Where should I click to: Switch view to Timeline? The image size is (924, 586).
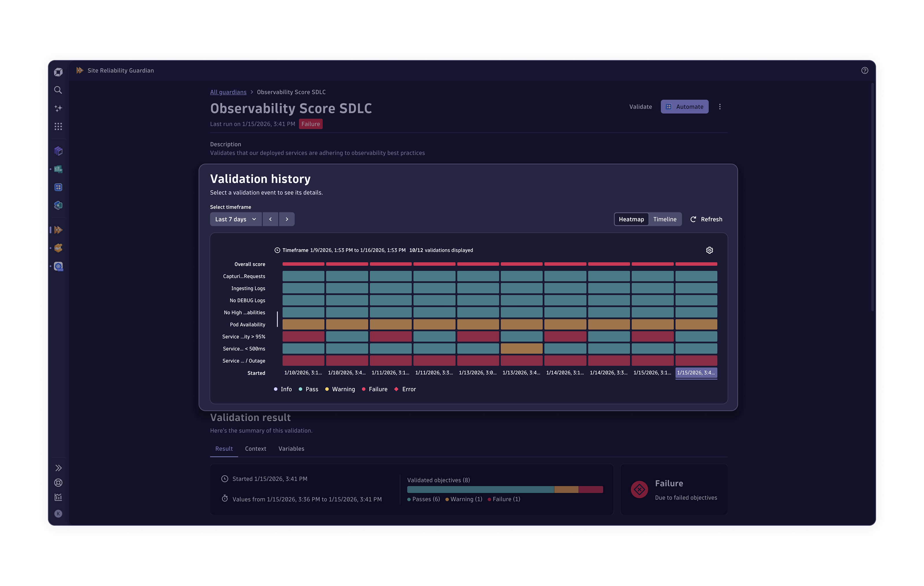click(665, 219)
